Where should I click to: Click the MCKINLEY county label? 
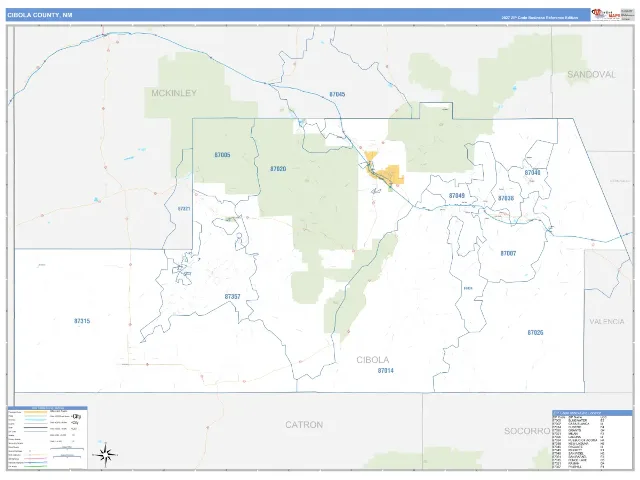click(x=174, y=93)
